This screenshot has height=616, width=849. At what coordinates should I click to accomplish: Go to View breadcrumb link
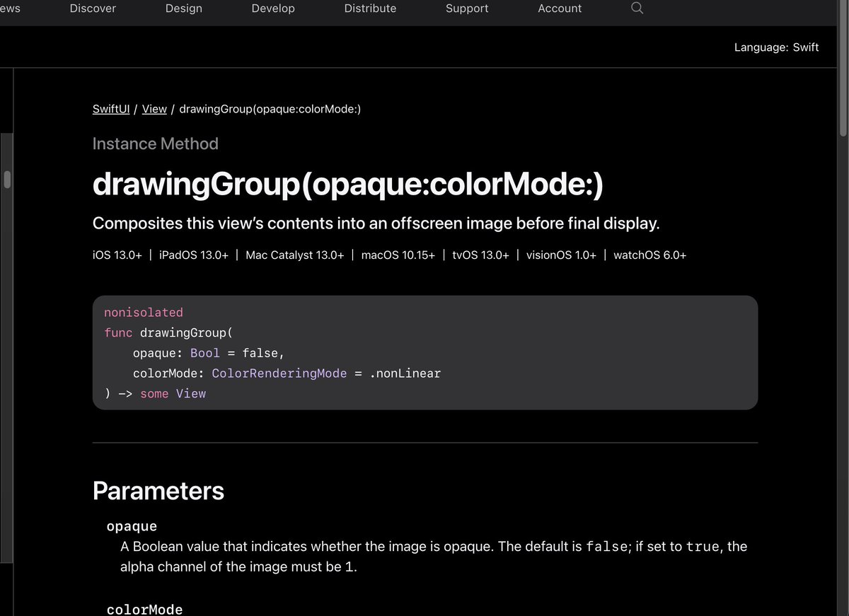coord(154,109)
